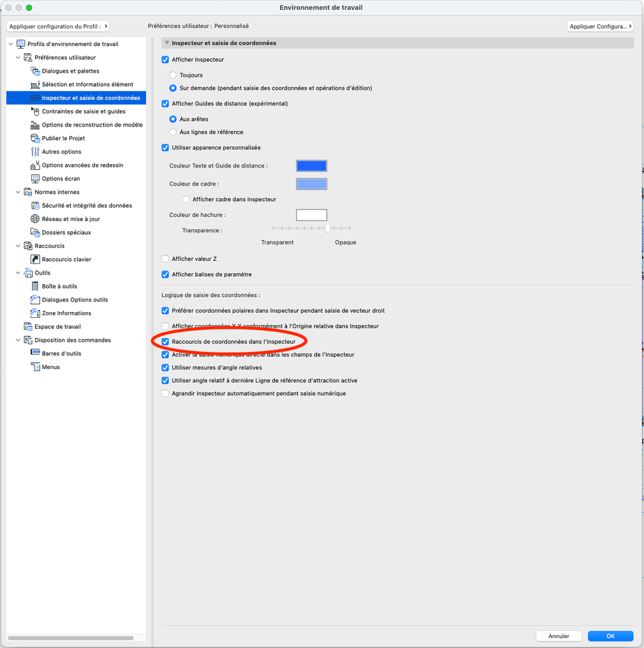Select Inspecteur et saisie de coordonnées item
The width and height of the screenshot is (644, 648).
click(x=76, y=98)
